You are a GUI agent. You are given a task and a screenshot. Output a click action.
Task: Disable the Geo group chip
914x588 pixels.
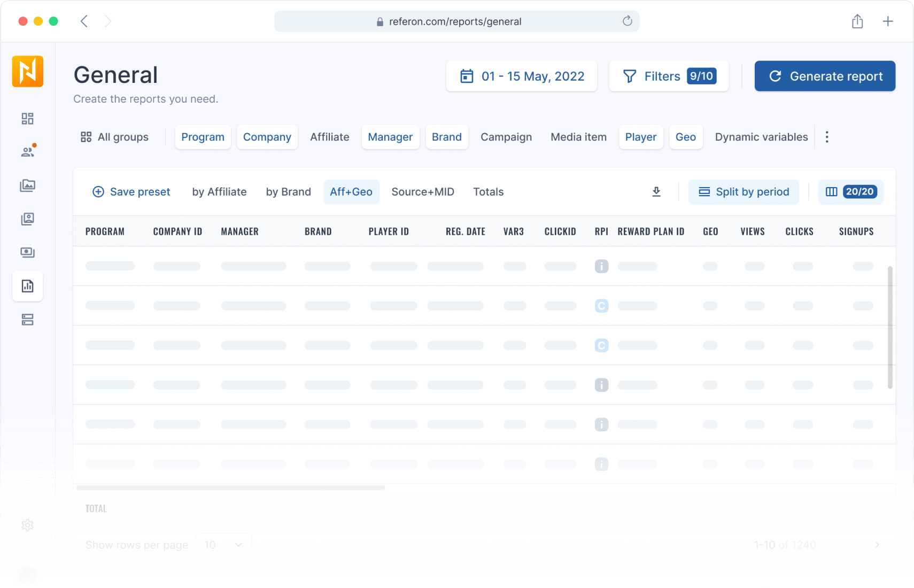685,137
